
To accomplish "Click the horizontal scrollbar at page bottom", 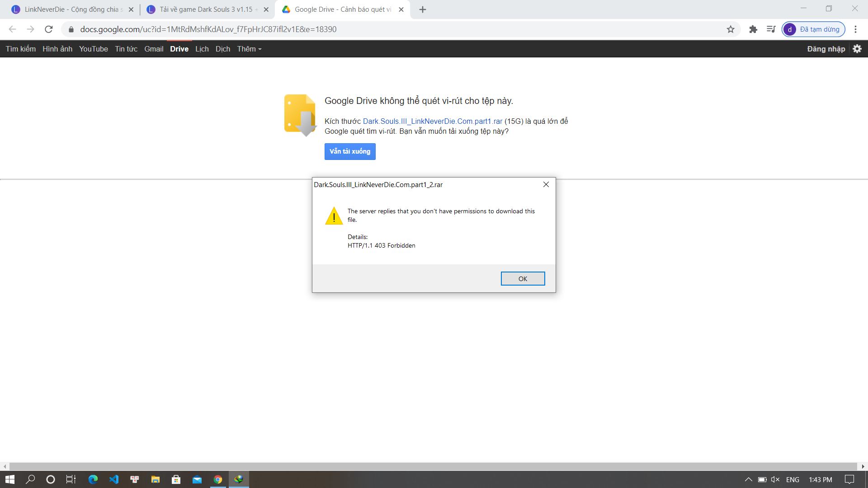I will [433, 466].
